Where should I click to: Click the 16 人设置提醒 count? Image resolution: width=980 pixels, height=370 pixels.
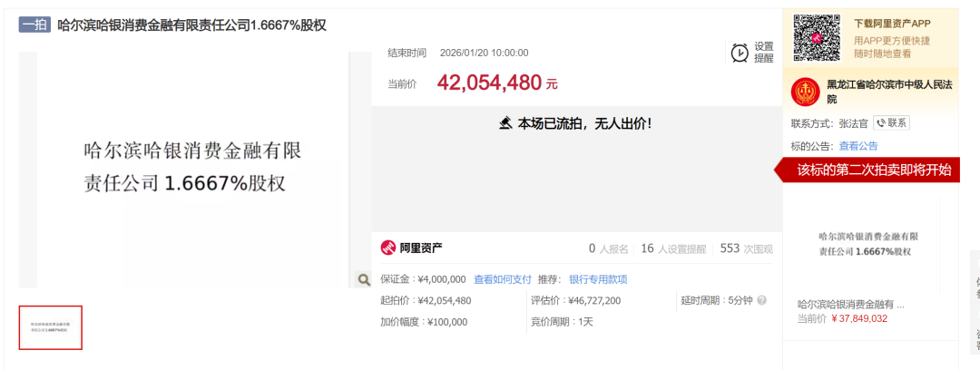click(673, 248)
